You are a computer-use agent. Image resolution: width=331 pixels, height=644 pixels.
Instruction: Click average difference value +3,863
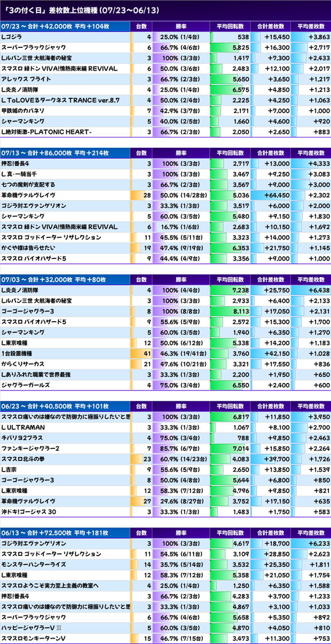point(319,37)
